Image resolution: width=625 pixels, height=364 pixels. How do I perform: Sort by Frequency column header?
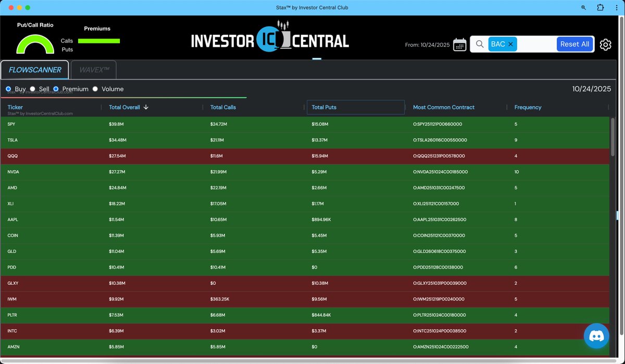tap(528, 107)
